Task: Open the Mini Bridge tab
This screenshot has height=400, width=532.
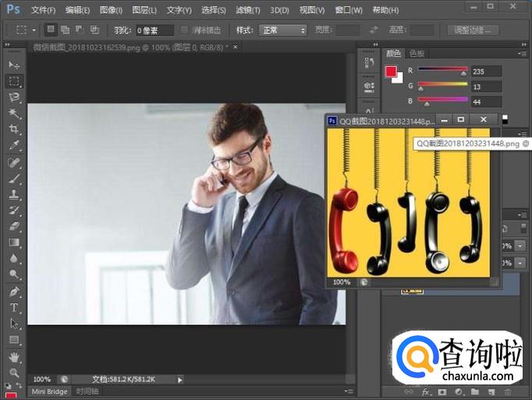Action: (x=50, y=391)
